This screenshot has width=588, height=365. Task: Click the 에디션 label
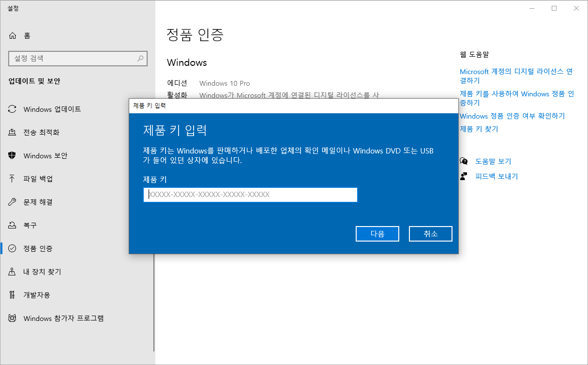coord(177,83)
